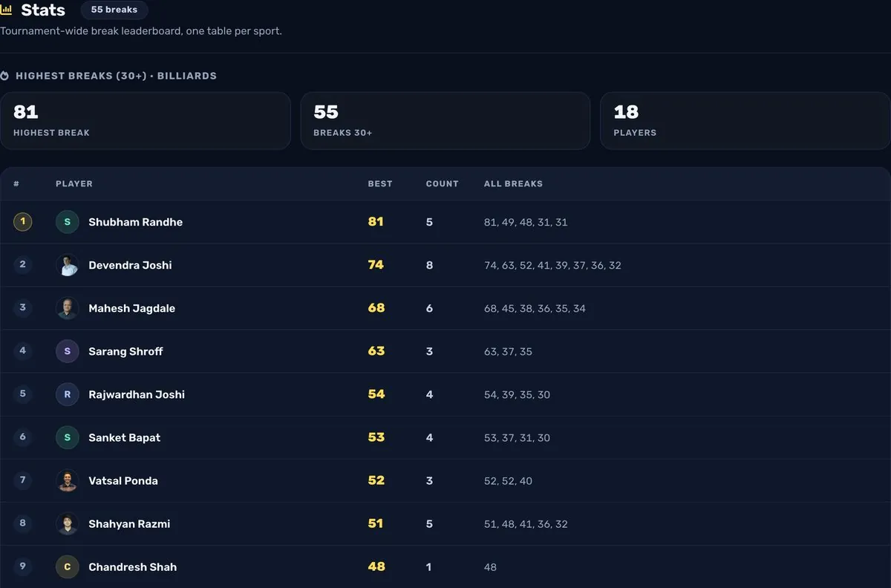Click breaks list '81, 49, 48, 31, 31'

[x=526, y=222]
